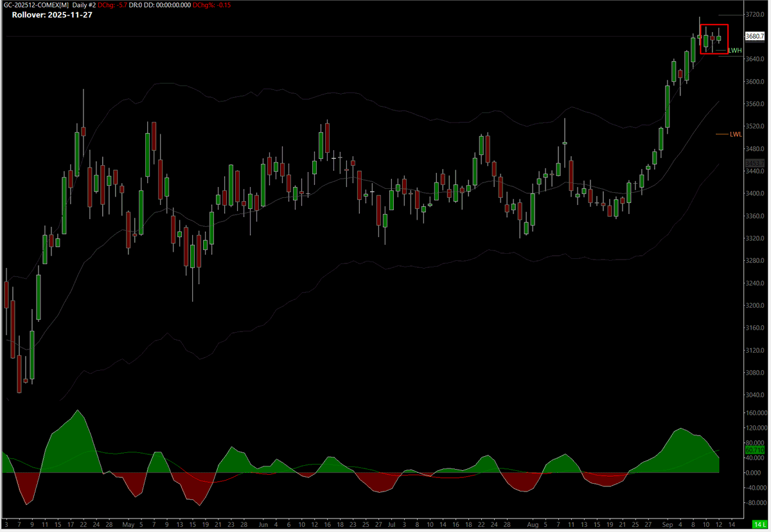Click the 3040.0 price scale value
Viewport: 771px width, 532px height.
[x=755, y=396]
